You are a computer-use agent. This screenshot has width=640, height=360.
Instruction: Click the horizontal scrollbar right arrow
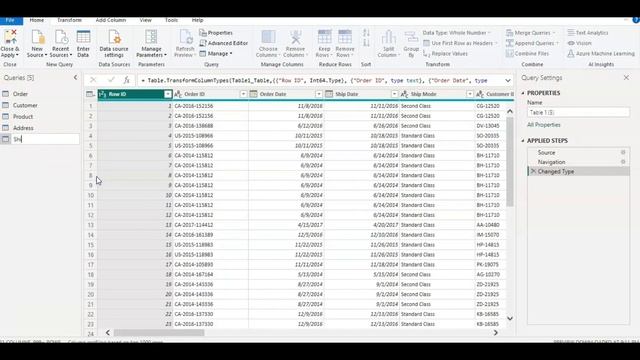point(496,333)
